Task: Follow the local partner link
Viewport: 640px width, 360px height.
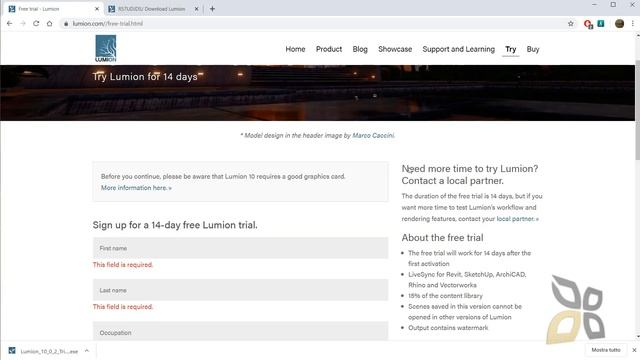Action: click(x=517, y=219)
